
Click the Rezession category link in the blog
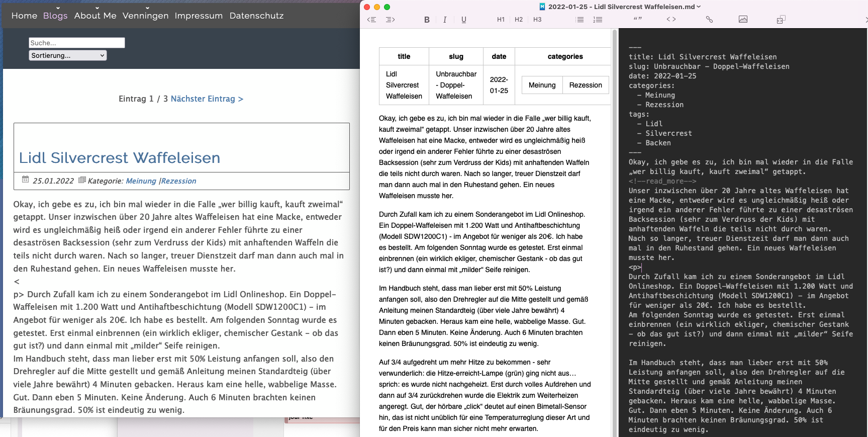tap(178, 181)
